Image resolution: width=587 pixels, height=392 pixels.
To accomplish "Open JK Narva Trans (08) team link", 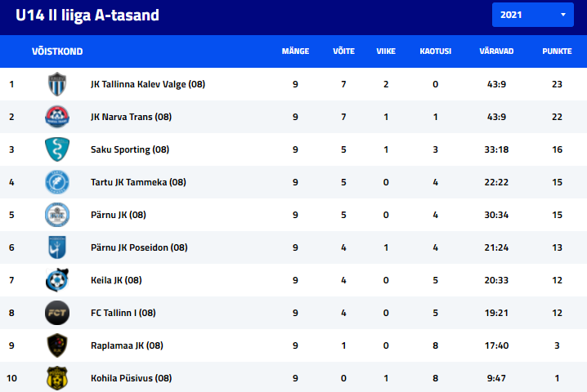I will pyautogui.click(x=131, y=117).
